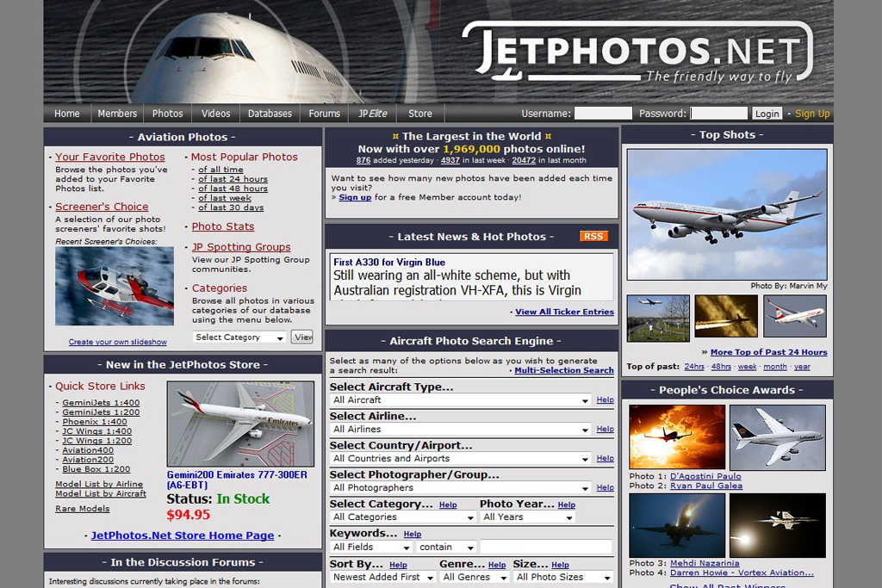Viewport: 882px width, 588px height.
Task: Open the Multi-Selection Search link
Action: point(563,370)
